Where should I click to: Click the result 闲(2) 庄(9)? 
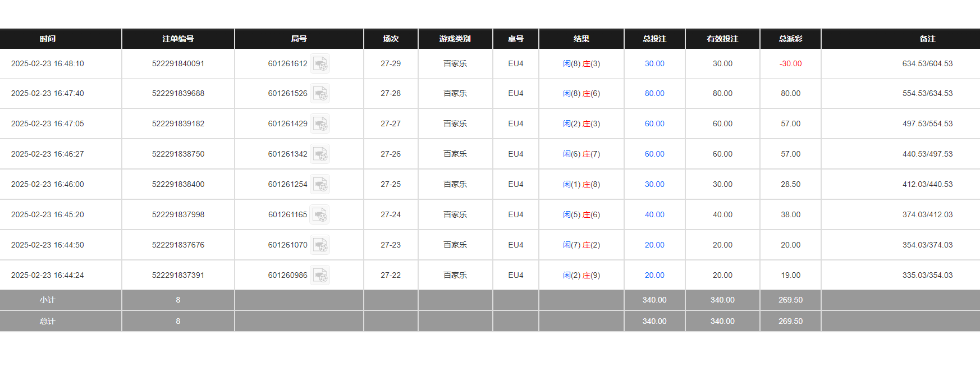tap(581, 276)
